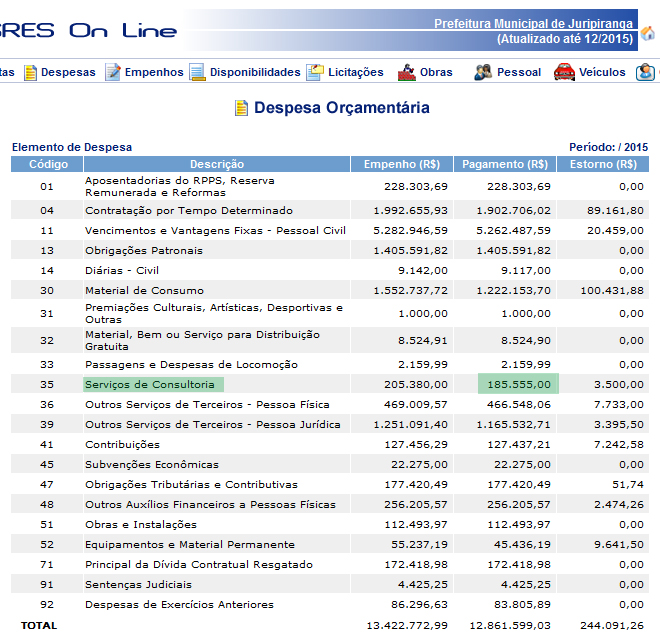The width and height of the screenshot is (660, 636).
Task: Click the Obras brick wall icon
Action: [x=407, y=72]
